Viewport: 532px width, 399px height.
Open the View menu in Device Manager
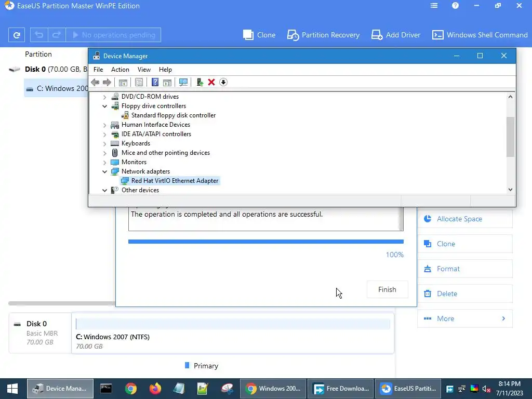coord(144,70)
